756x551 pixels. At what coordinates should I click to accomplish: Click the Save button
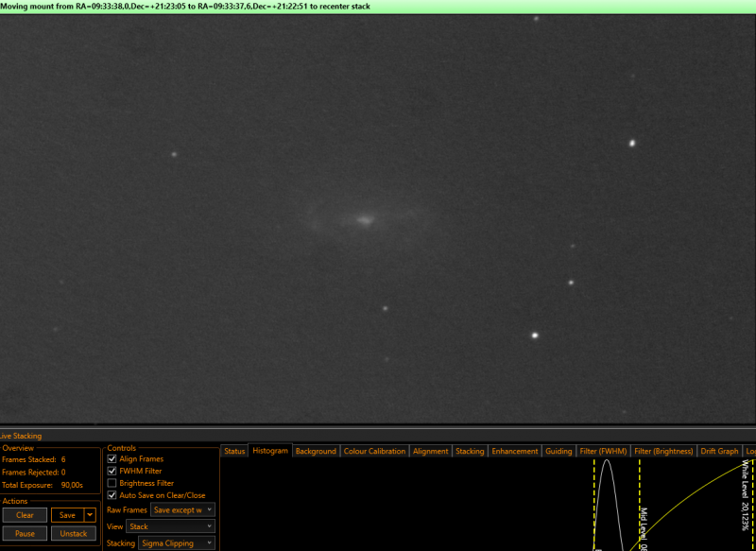[67, 515]
